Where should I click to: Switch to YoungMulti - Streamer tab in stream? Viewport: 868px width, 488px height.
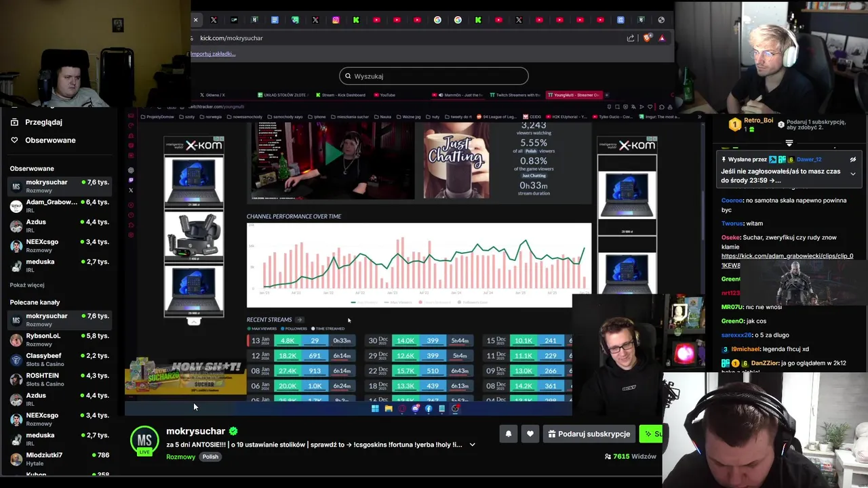pos(574,95)
